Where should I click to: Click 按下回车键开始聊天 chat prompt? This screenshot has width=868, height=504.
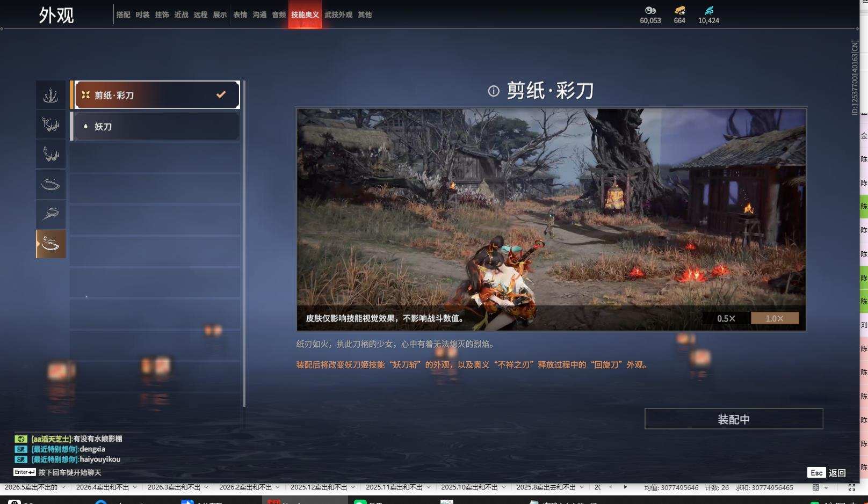click(x=70, y=473)
